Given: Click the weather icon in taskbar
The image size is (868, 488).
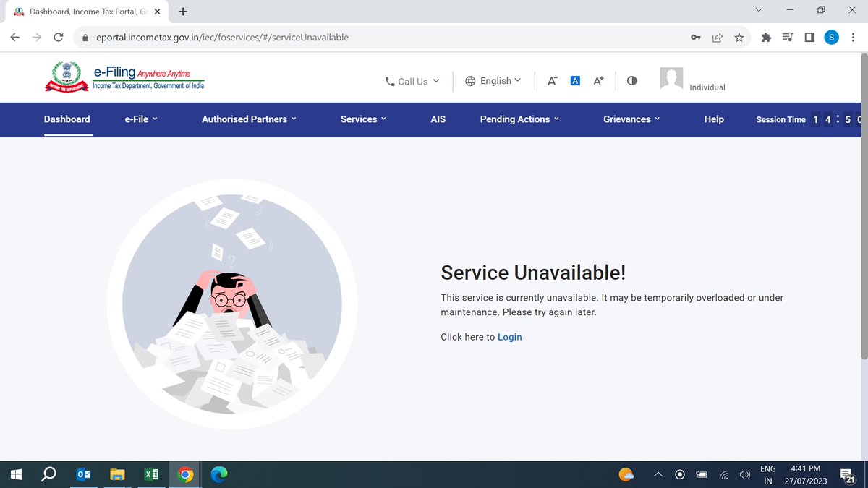Looking at the screenshot, I should tap(626, 474).
